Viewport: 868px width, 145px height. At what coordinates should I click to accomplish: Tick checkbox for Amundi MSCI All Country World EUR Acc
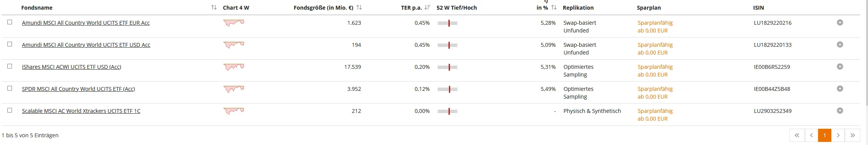[10, 22]
